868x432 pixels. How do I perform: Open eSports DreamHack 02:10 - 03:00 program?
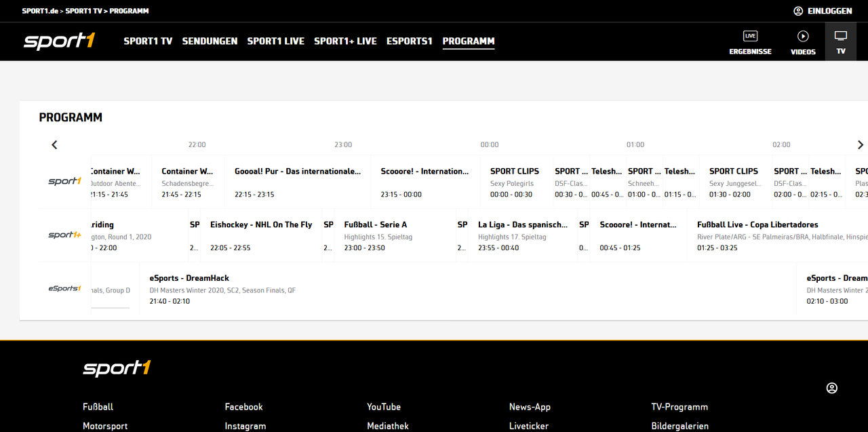833,289
